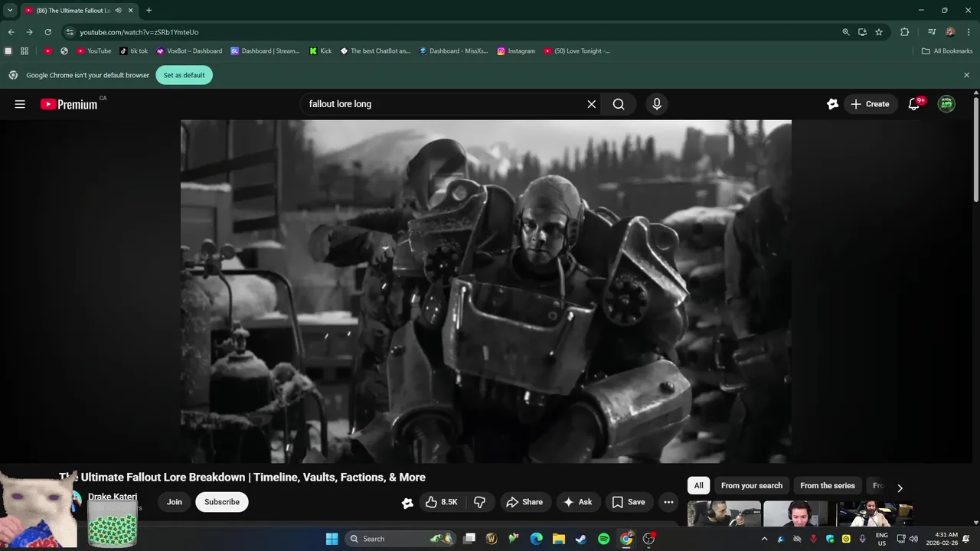Open the tik tok bookmark

[x=134, y=51]
